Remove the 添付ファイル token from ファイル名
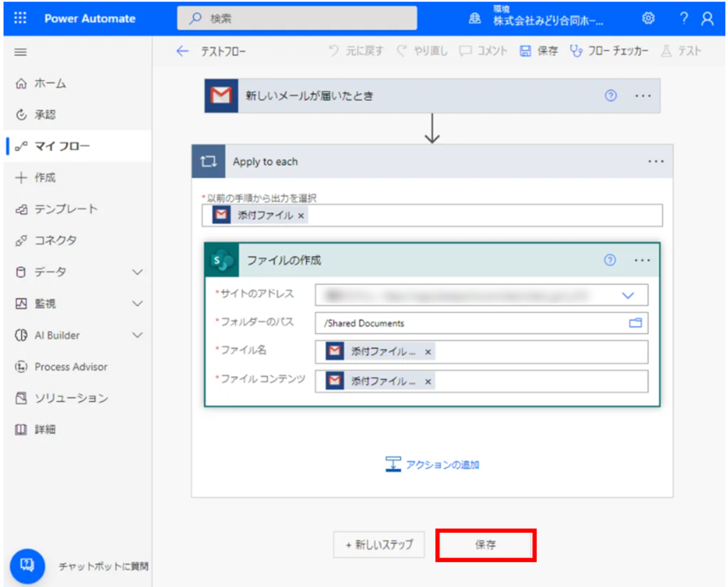This screenshot has height=587, width=728. pyautogui.click(x=428, y=352)
